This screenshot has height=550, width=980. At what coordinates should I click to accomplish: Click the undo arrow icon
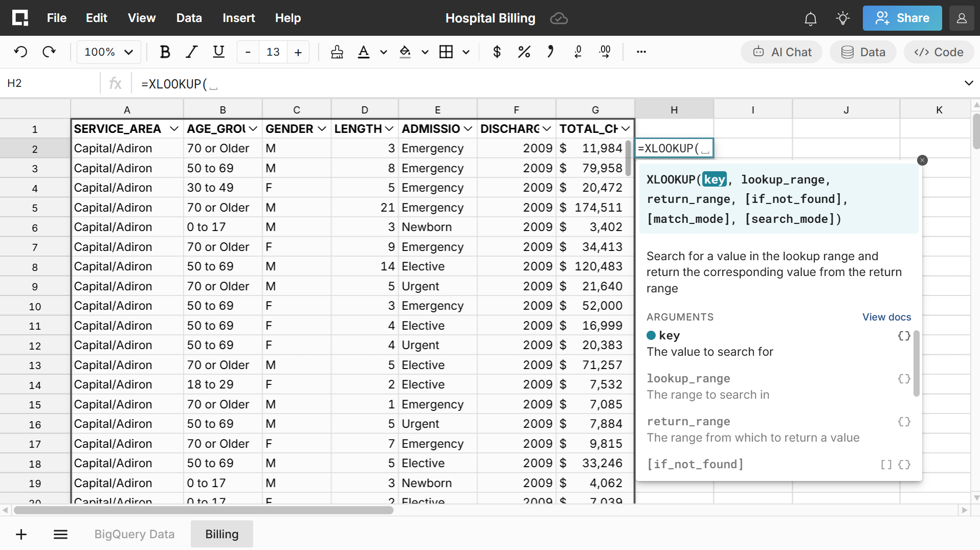click(20, 52)
